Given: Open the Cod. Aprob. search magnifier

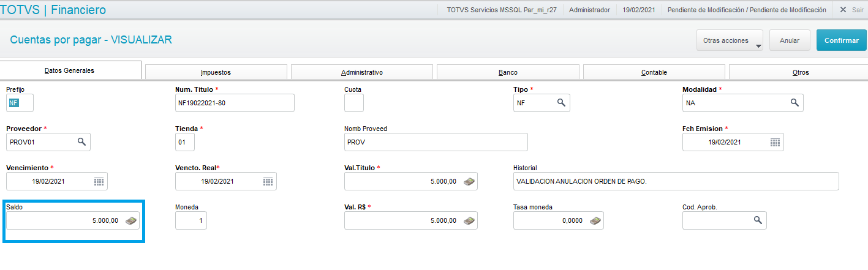Looking at the screenshot, I should (x=758, y=220).
